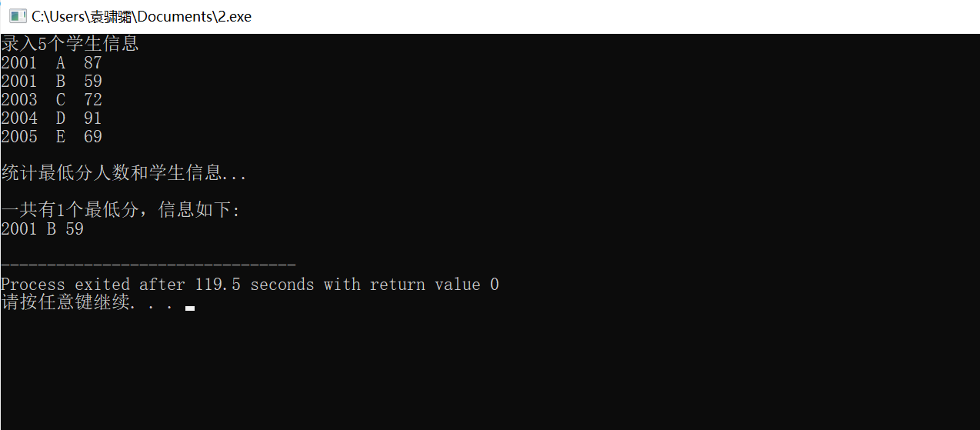
Task: Click the console app icon in title bar
Action: tap(18, 16)
